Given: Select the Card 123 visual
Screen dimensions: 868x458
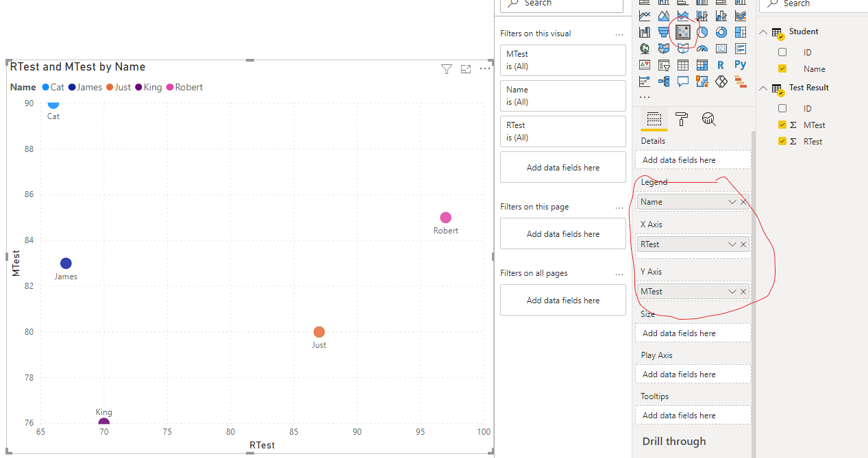Looking at the screenshot, I should tap(721, 49).
